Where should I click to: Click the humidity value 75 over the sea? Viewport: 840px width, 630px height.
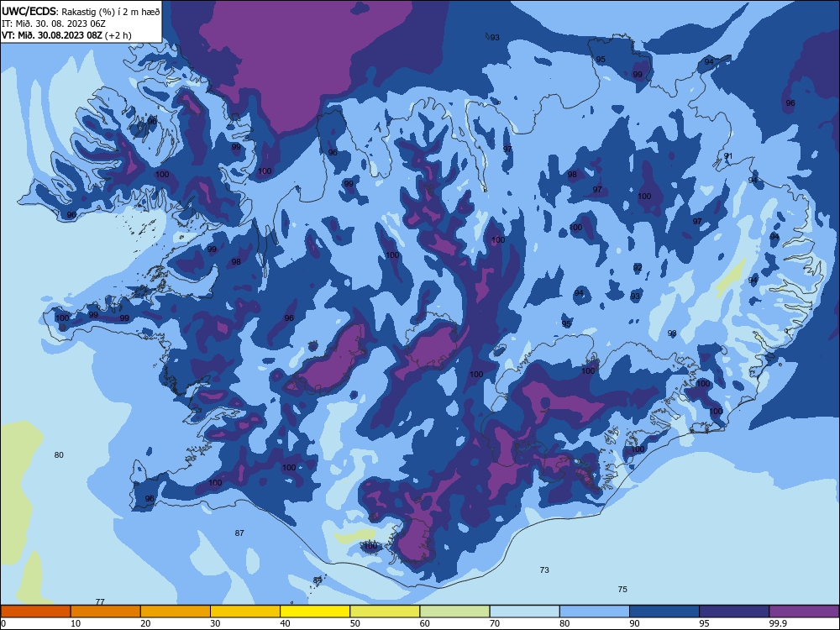622,590
